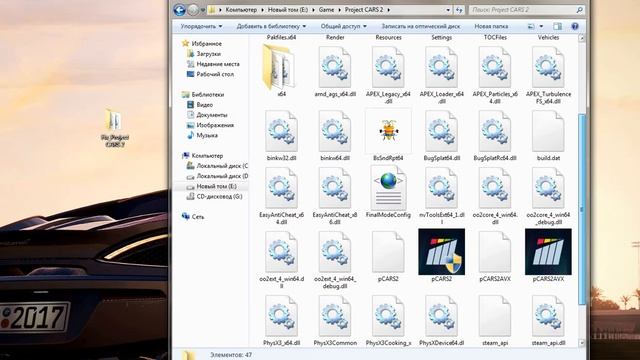This screenshot has width=640, height=360.
Task: Open the Упорядочить dropdown menu
Action: tap(201, 26)
